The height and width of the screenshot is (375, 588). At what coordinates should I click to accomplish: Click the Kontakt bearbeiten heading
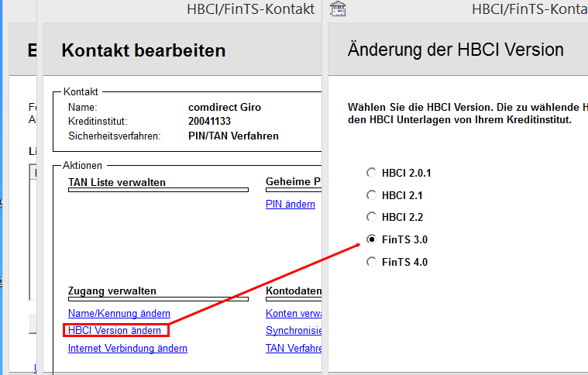click(x=143, y=51)
